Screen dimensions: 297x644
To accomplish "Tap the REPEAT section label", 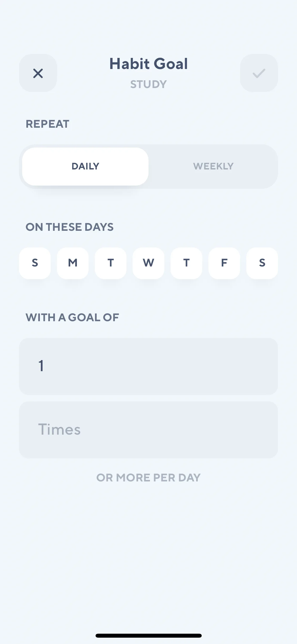I will pyautogui.click(x=48, y=124).
